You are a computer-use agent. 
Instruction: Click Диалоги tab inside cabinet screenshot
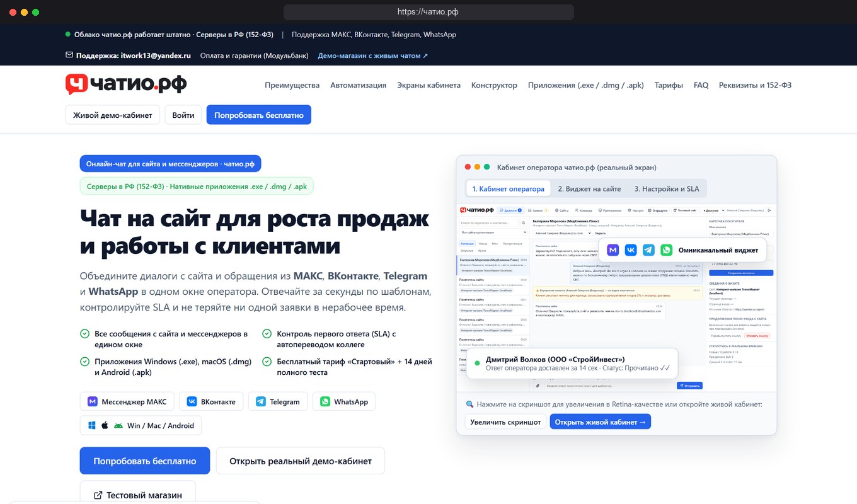511,210
